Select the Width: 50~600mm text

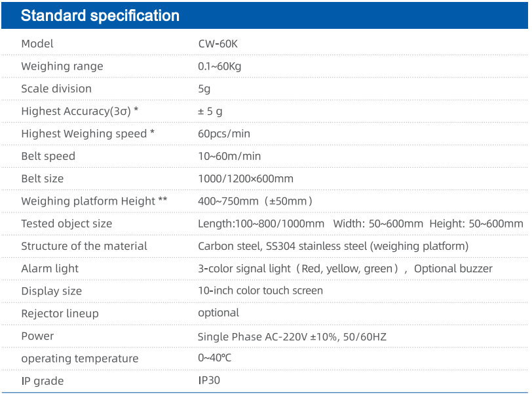378,224
